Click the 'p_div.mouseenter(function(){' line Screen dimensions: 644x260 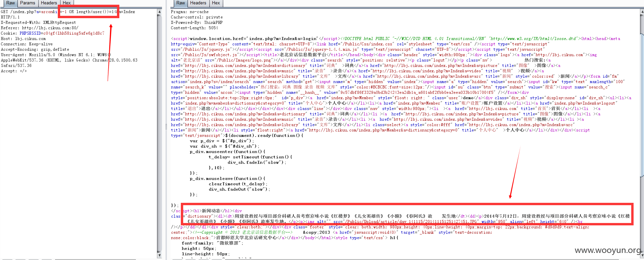[x=228, y=152]
